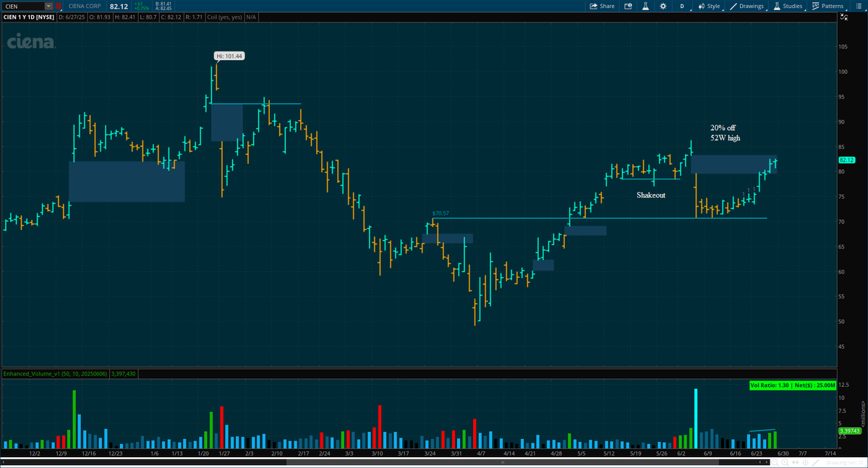Expand the symbol dropdown arrow next to CIEN
The image size is (868, 468).
pyautogui.click(x=49, y=6)
